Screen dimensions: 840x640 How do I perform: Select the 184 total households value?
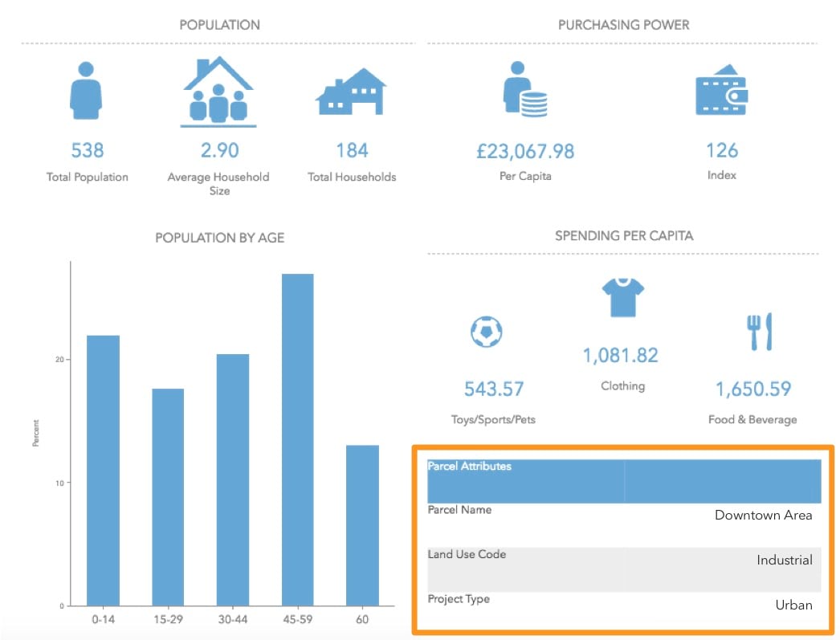(x=352, y=150)
